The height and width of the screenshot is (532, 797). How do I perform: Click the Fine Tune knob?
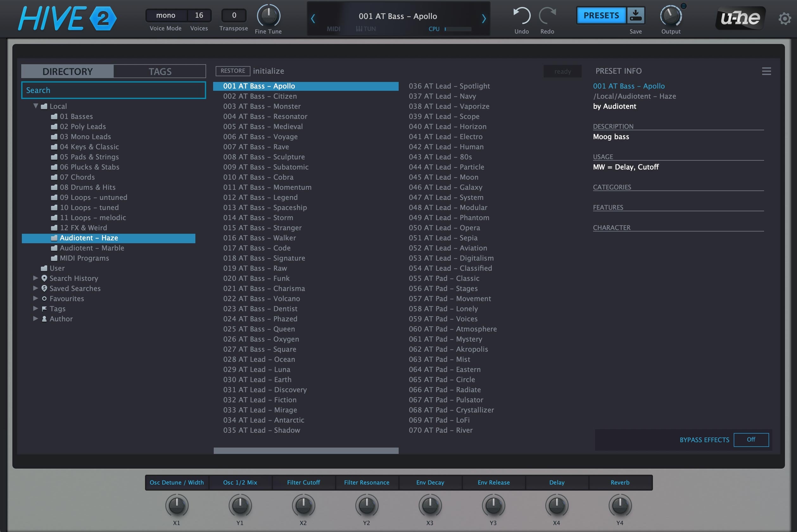pos(268,15)
